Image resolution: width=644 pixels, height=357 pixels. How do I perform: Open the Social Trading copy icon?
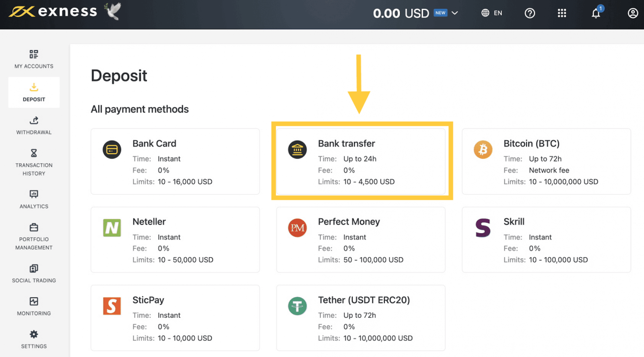coord(34,269)
